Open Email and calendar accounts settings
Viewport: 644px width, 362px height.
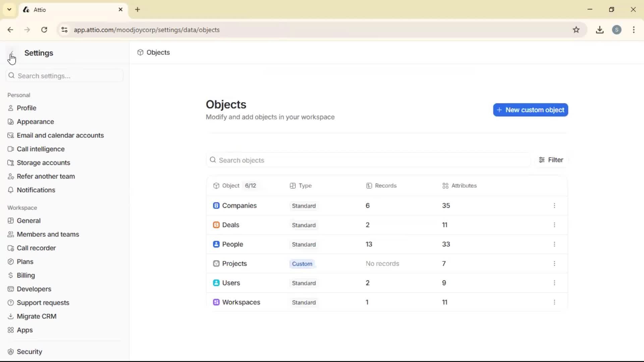click(60, 135)
